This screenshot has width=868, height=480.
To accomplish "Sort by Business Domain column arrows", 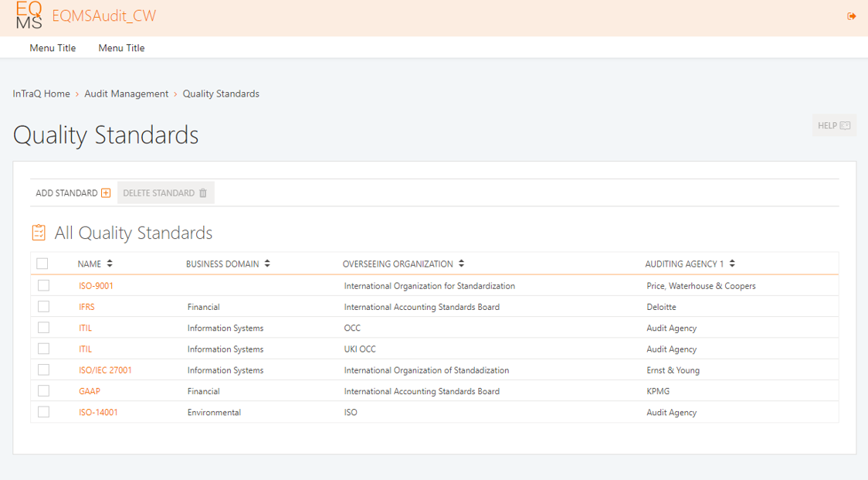I will [x=267, y=264].
